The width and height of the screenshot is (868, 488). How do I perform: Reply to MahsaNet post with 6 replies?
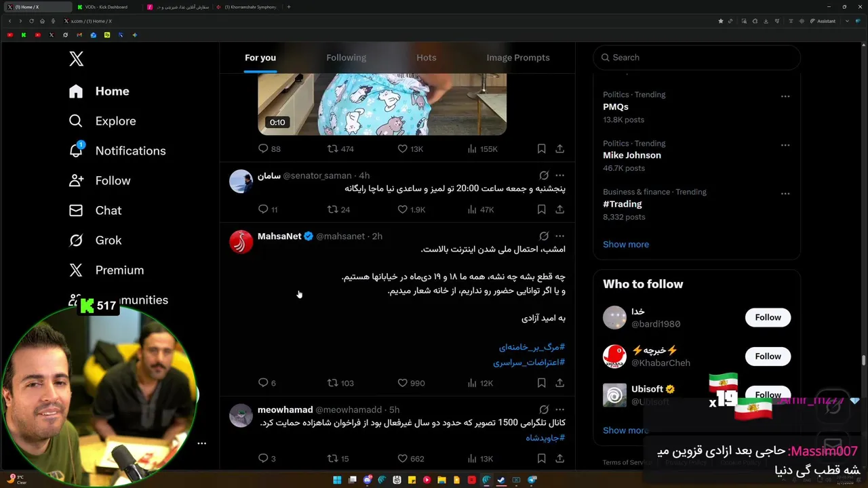click(267, 383)
